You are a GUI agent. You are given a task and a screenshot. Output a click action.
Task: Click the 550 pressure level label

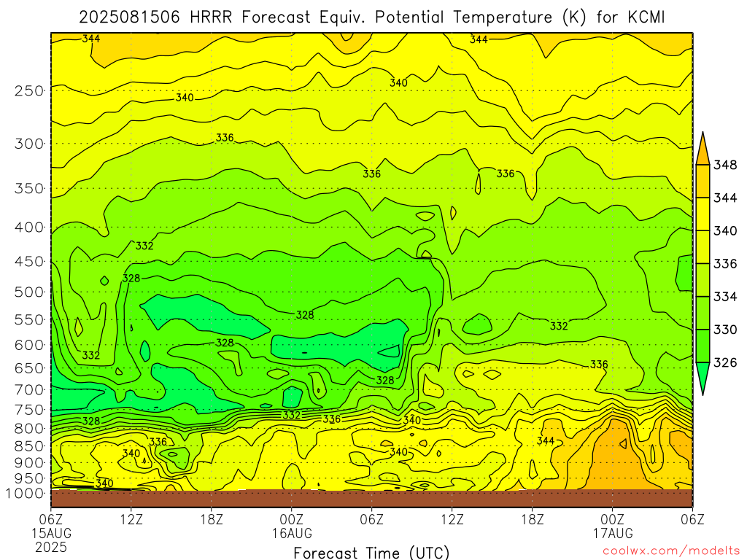click(x=29, y=319)
